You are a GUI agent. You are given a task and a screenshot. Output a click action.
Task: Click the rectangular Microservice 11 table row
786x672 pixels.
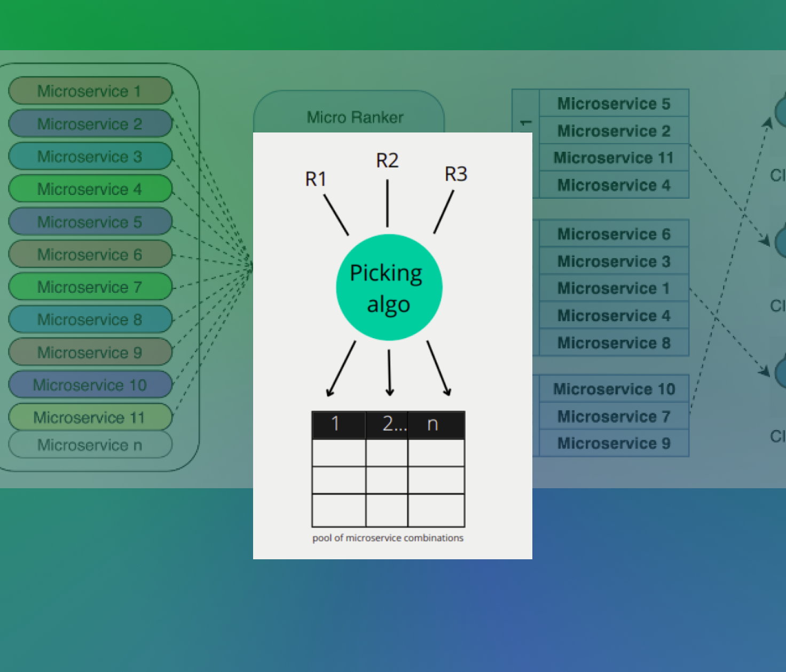coord(614,158)
